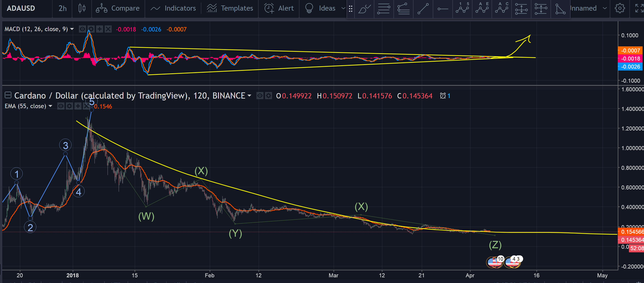Image resolution: width=644 pixels, height=283 pixels.
Task: Open the Templates menu
Action: click(x=230, y=8)
